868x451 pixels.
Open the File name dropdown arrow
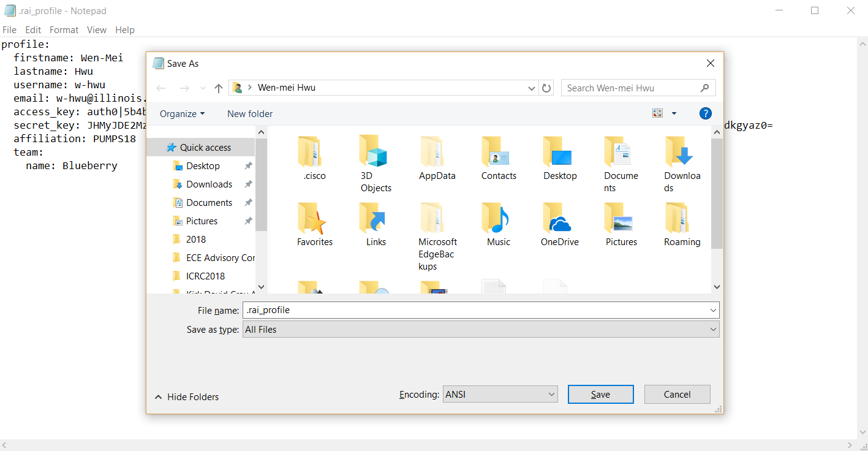coord(713,310)
